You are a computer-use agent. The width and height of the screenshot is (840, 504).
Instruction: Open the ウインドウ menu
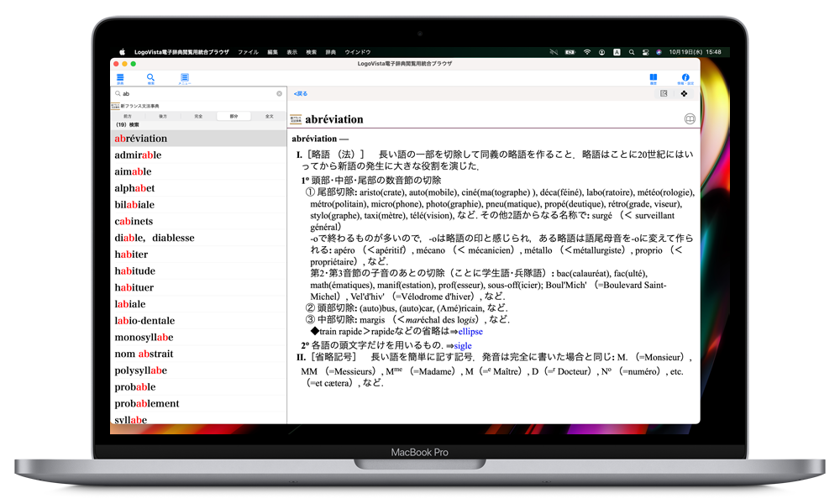[x=358, y=52]
